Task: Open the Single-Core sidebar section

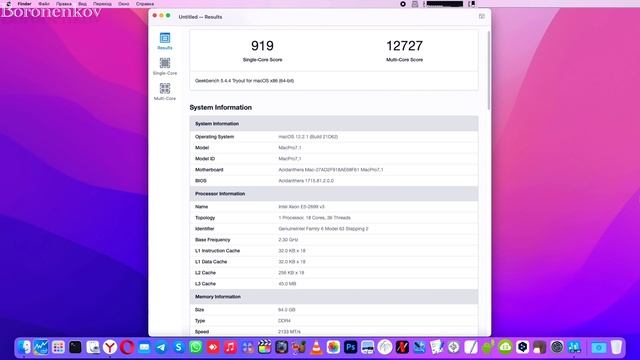Action: tap(165, 67)
